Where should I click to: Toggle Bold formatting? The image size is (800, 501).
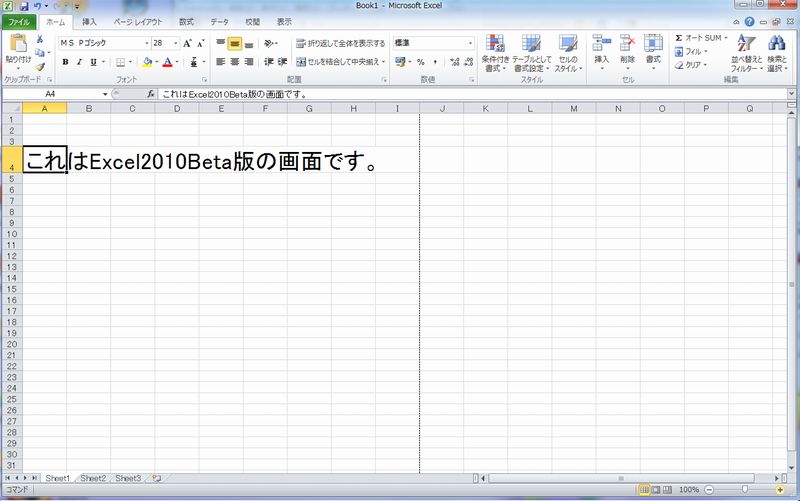click(65, 62)
